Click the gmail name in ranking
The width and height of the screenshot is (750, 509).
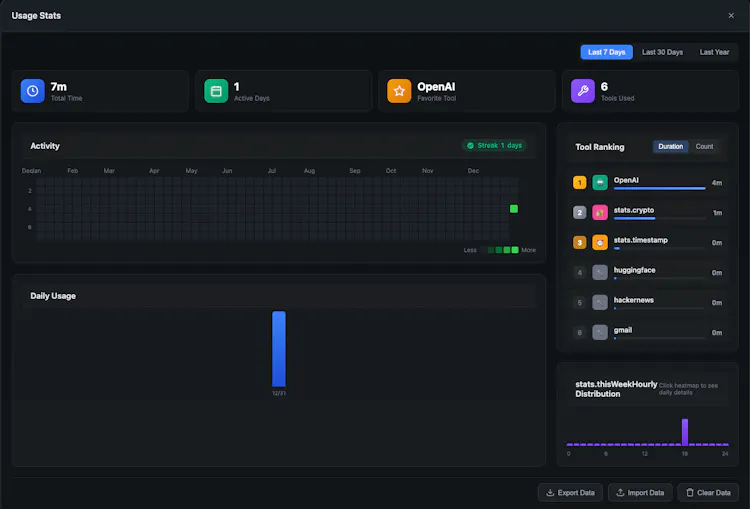pos(623,330)
